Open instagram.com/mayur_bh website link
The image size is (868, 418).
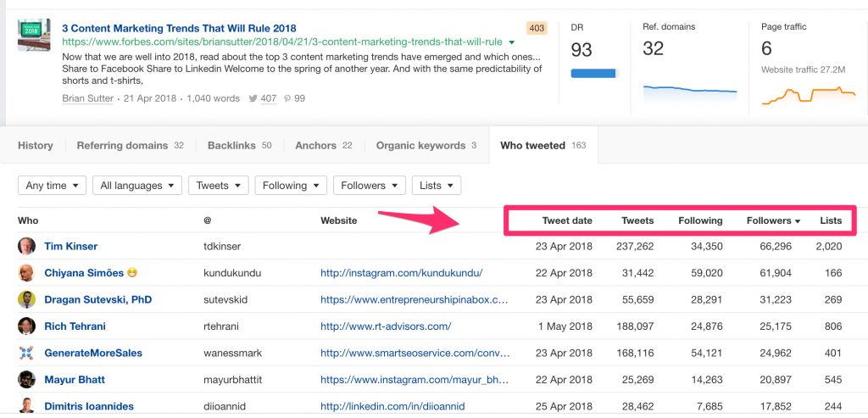pyautogui.click(x=414, y=380)
